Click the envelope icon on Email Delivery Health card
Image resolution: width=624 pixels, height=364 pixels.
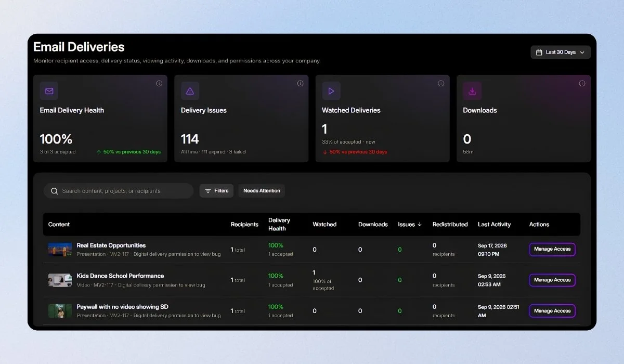pyautogui.click(x=49, y=90)
